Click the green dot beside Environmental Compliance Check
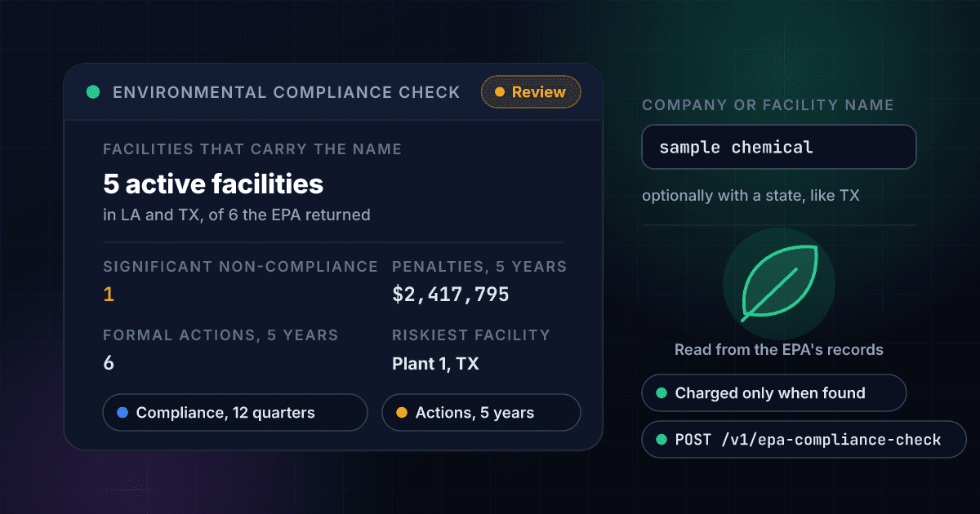The width and height of the screenshot is (980, 514). (93, 92)
